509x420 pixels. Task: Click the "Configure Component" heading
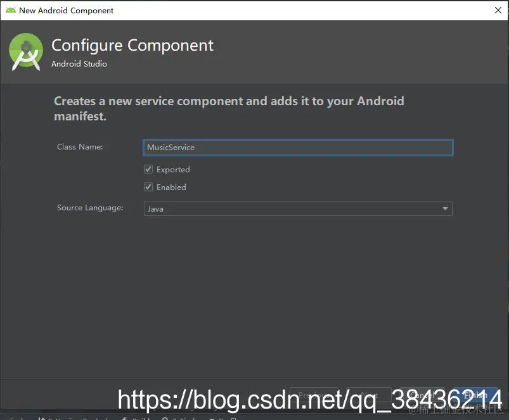(x=132, y=46)
